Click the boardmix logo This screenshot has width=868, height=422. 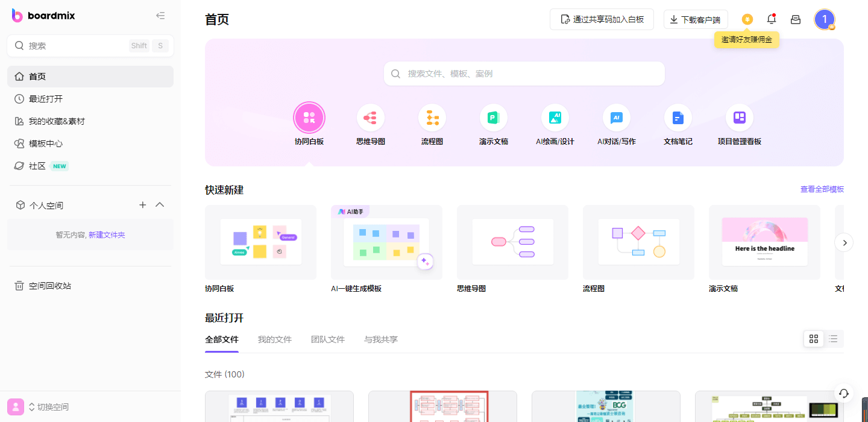tap(43, 16)
